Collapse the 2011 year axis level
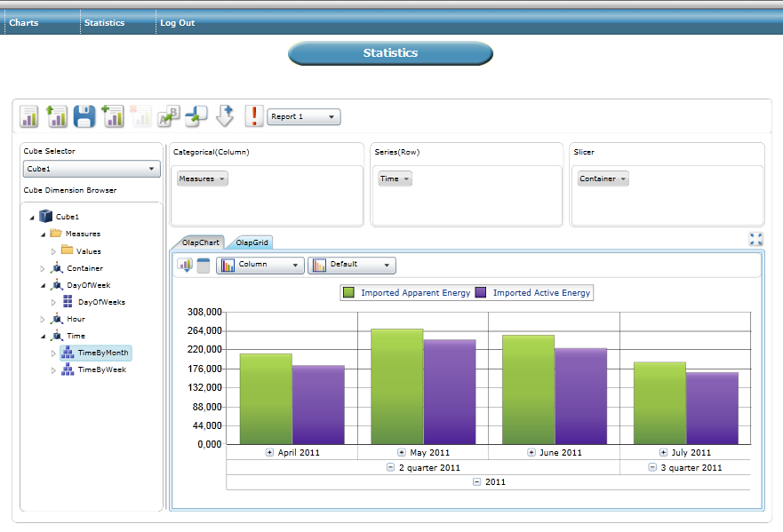783x532 pixels. point(477,482)
